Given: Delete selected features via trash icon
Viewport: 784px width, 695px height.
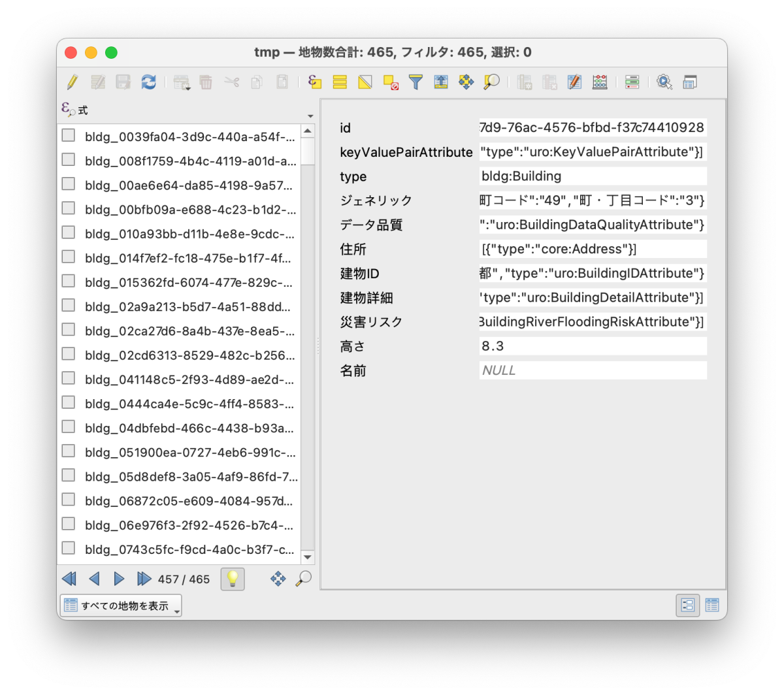Looking at the screenshot, I should (206, 82).
